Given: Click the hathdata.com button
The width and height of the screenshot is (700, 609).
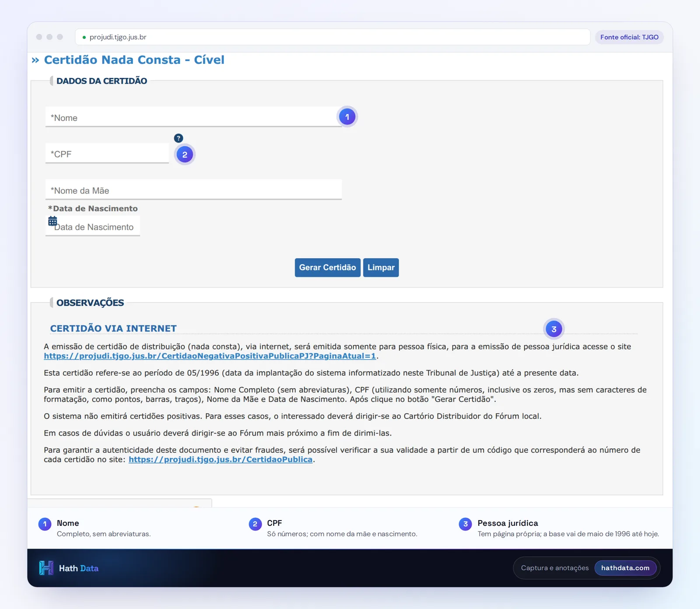Looking at the screenshot, I should point(625,568).
